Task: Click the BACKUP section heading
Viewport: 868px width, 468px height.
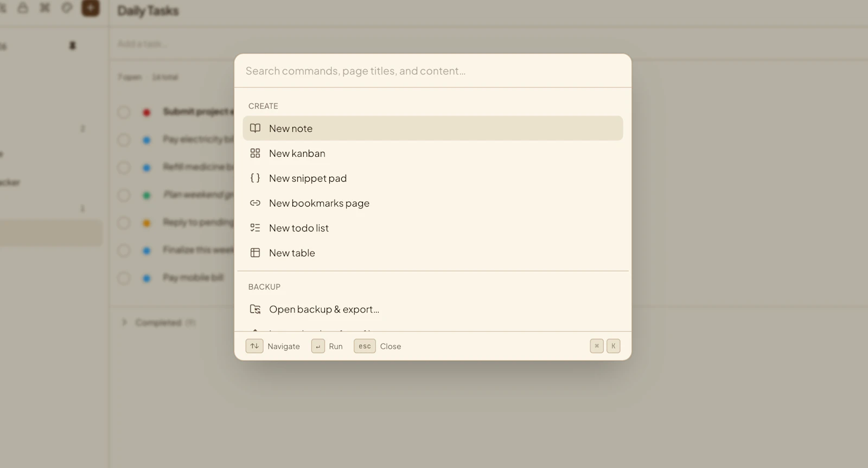Action: tap(264, 287)
